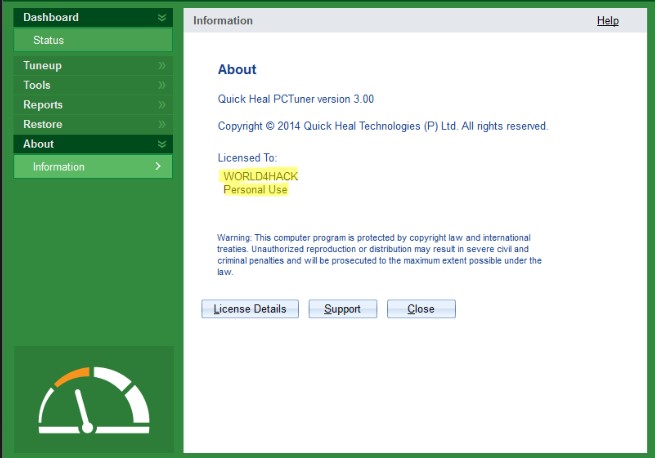This screenshot has width=655, height=458.
Task: Expand the Restore section chevron
Action: click(162, 124)
